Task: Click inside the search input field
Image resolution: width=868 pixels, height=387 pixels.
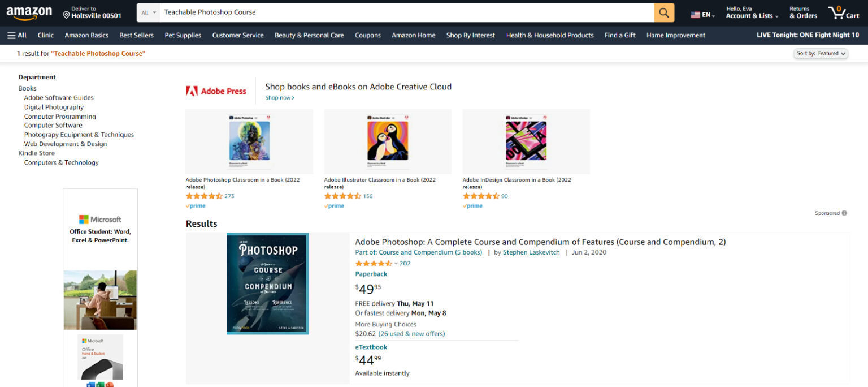Action: point(396,12)
